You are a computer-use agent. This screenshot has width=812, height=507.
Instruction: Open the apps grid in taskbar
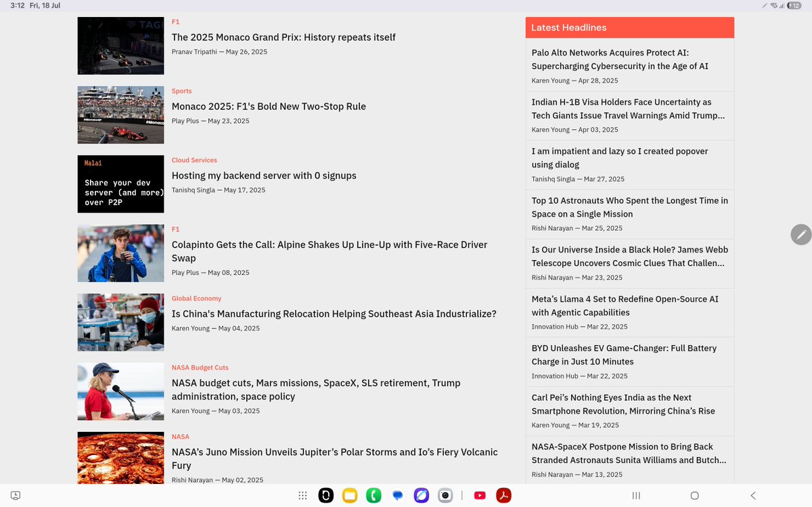(x=303, y=495)
